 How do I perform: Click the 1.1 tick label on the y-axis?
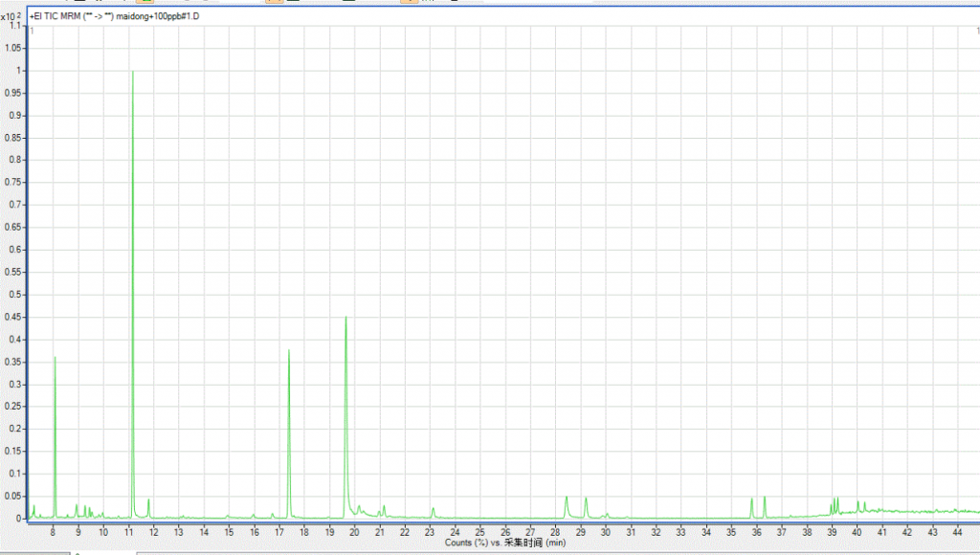(x=12, y=26)
